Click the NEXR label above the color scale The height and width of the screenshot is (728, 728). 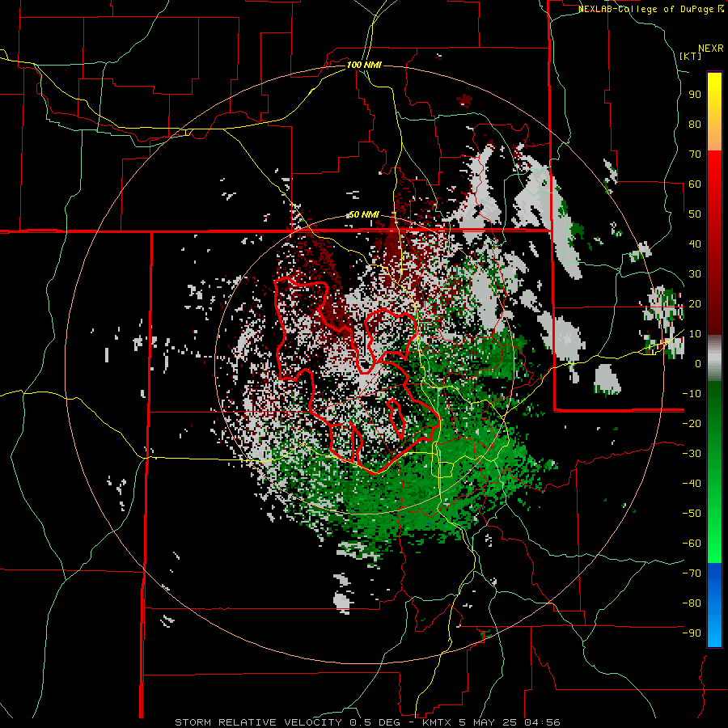(711, 49)
